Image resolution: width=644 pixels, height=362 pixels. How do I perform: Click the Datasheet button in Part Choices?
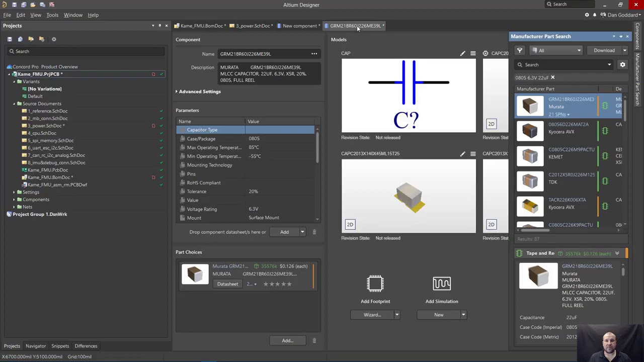click(x=227, y=284)
